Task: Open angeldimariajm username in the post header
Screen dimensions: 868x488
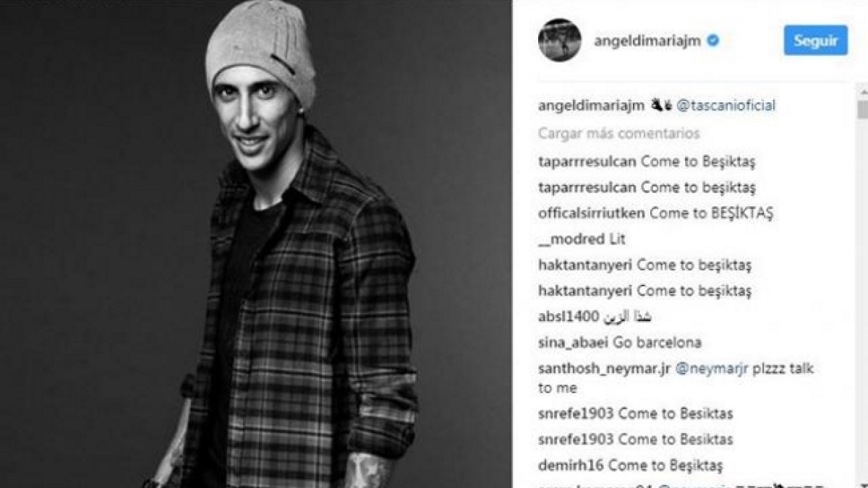Action: 647,41
